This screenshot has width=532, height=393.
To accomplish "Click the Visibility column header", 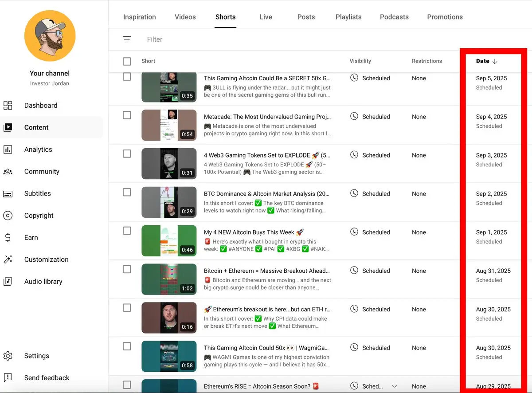I will point(360,61).
